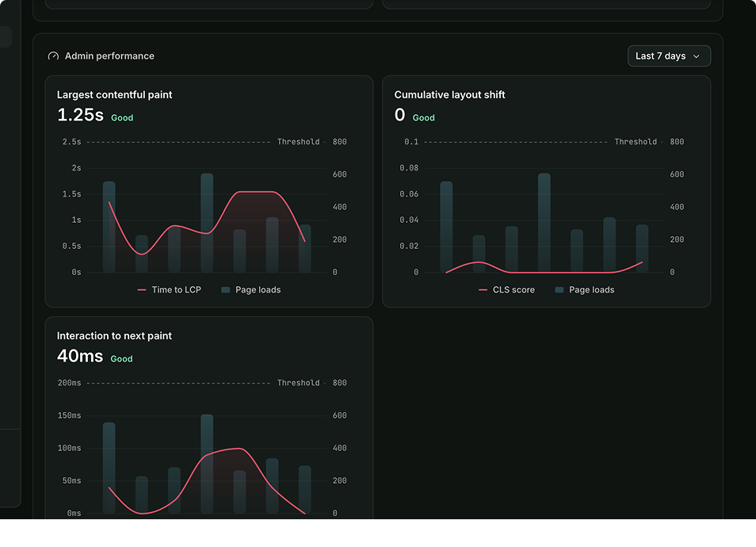Click the Cumulative layout shift title
Viewport: 756px width, 547px height.
coord(449,94)
